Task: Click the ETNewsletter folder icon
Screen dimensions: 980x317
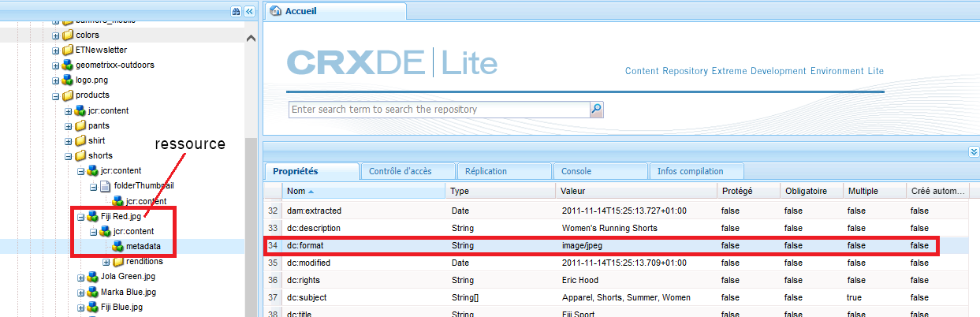Action: 68,50
